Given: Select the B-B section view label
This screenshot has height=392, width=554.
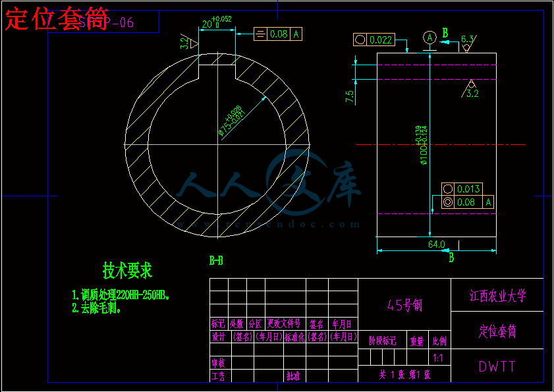Looking at the screenshot, I should (216, 261).
